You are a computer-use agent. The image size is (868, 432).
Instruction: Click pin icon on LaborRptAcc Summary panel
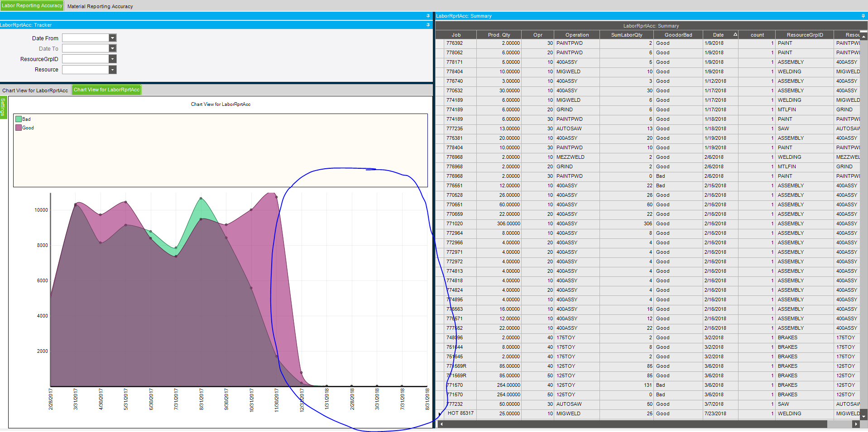[x=863, y=16]
